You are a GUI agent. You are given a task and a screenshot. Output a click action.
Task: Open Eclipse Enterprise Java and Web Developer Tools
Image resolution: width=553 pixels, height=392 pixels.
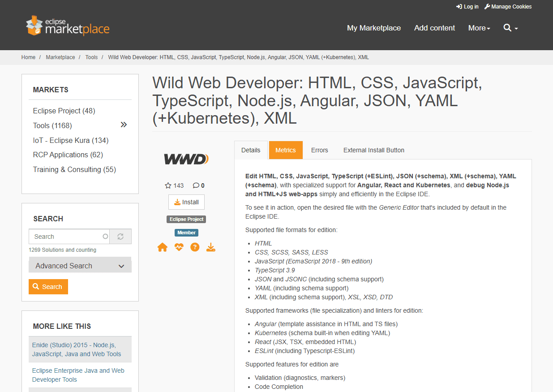point(78,375)
